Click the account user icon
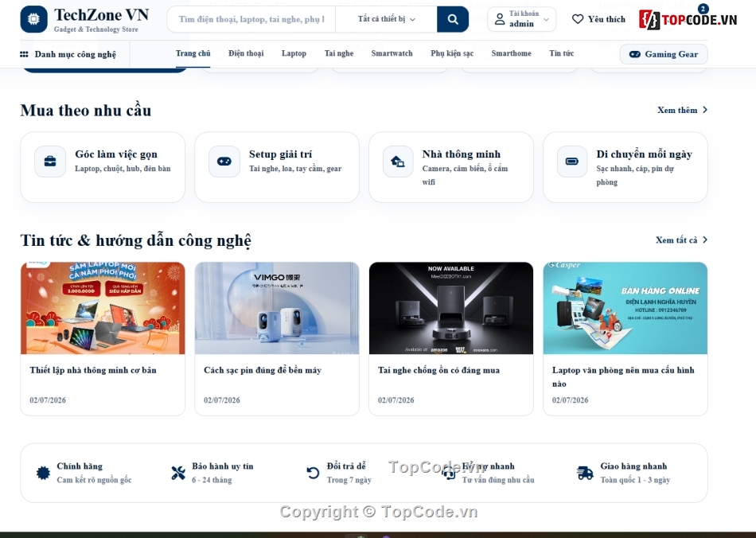This screenshot has height=538, width=756. point(500,19)
